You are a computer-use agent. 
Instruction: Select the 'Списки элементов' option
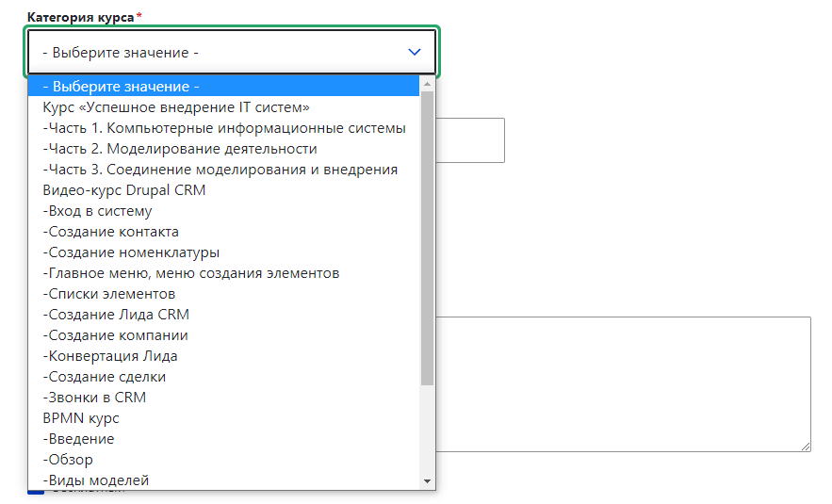point(223,293)
